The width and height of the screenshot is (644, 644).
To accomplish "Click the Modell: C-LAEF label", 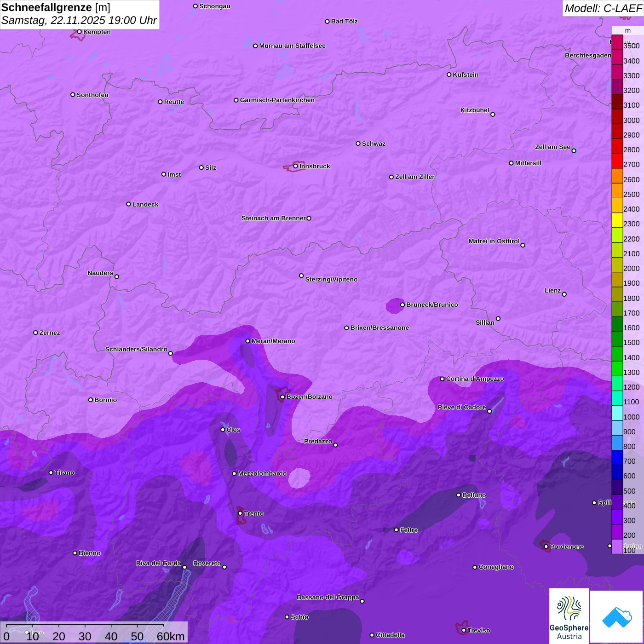I will (x=603, y=8).
